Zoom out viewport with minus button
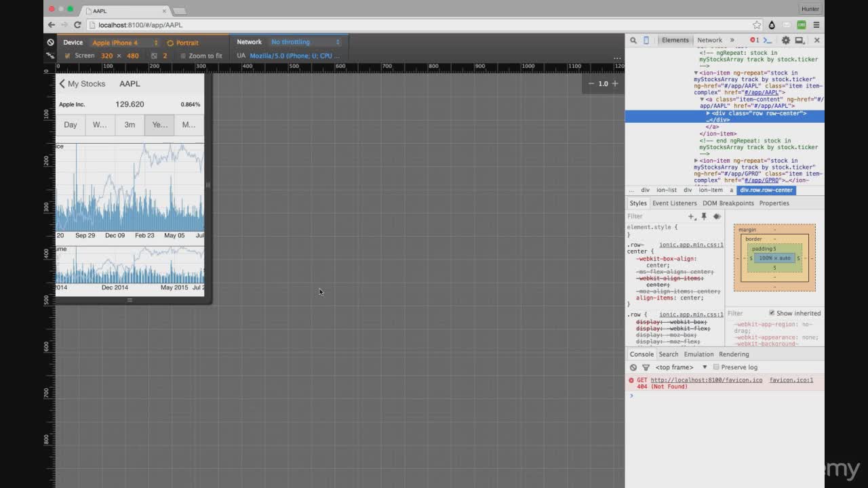The height and width of the screenshot is (488, 868). [591, 83]
